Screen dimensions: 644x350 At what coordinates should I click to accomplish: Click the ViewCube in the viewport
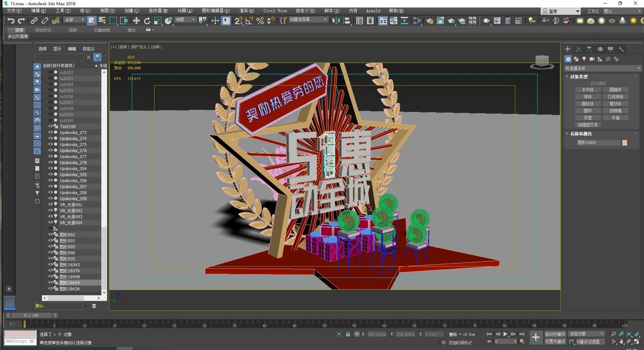542,62
